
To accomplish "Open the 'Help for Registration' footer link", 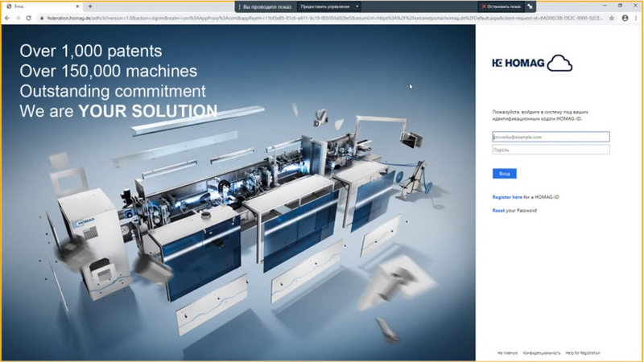I will [582, 353].
